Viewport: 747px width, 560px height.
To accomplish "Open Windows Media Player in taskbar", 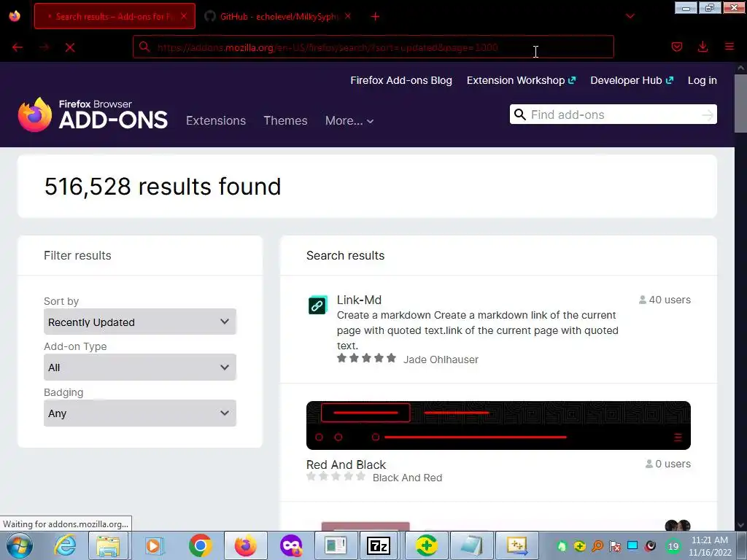I will coord(154,545).
